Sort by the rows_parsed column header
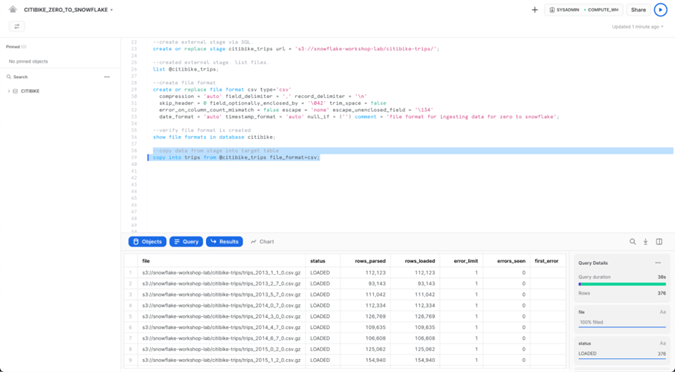Image resolution: width=675 pixels, height=372 pixels. [365, 261]
